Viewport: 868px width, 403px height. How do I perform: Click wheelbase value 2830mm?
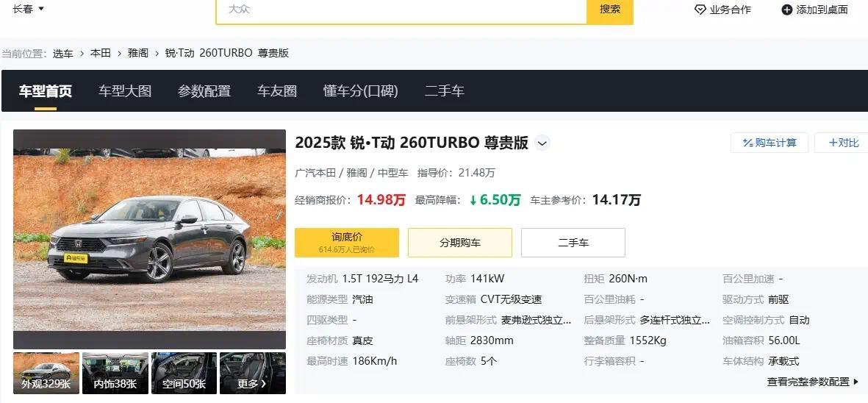pos(492,340)
